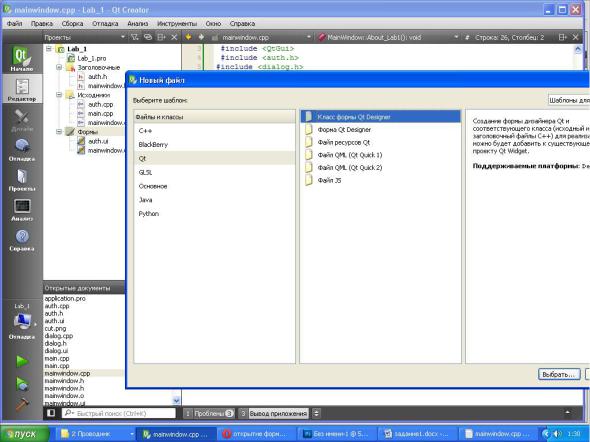Select auth.ui in Формы folder

point(98,141)
